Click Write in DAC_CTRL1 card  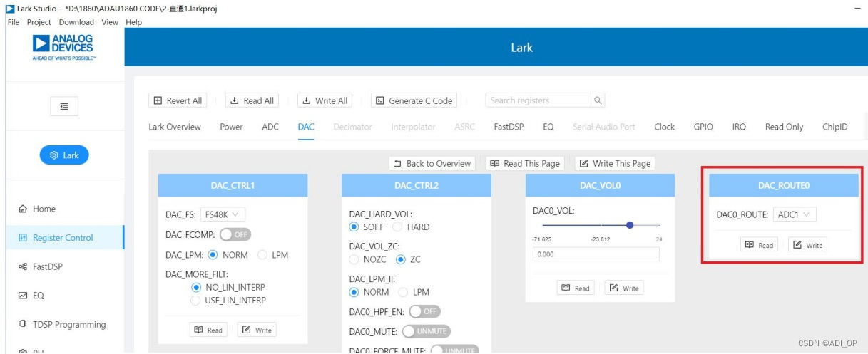coord(257,330)
